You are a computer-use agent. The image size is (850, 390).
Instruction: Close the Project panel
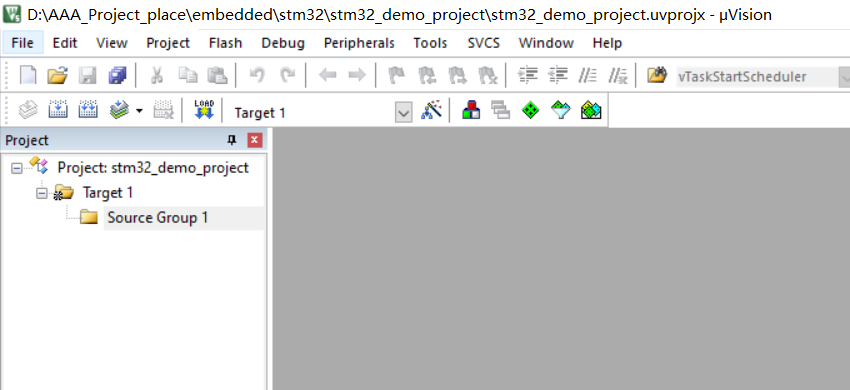click(255, 140)
